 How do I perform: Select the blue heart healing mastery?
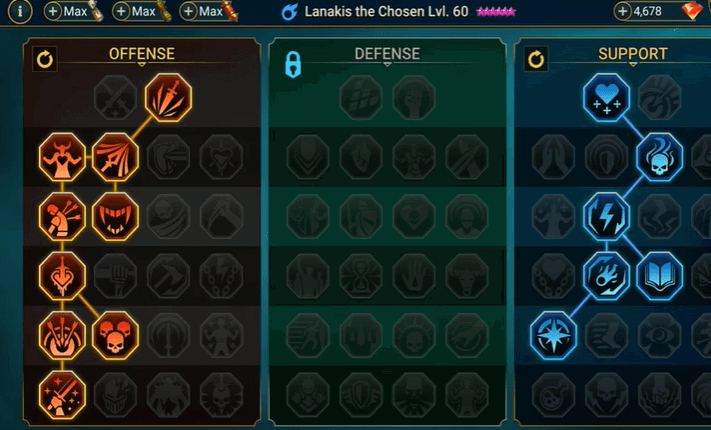(x=606, y=98)
